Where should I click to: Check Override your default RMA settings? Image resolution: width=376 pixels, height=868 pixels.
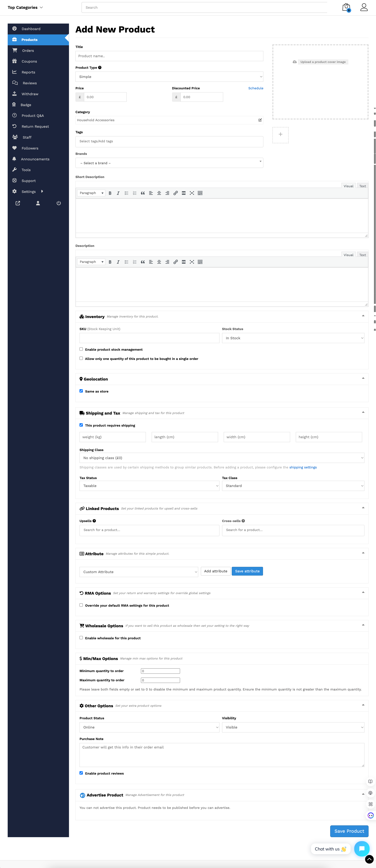(81, 605)
